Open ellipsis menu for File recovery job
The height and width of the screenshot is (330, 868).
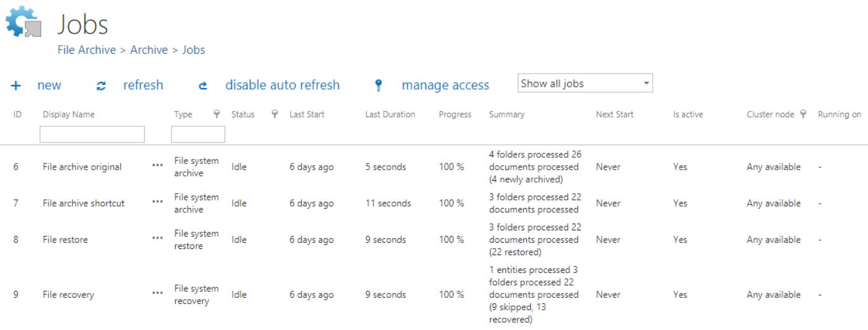(158, 294)
